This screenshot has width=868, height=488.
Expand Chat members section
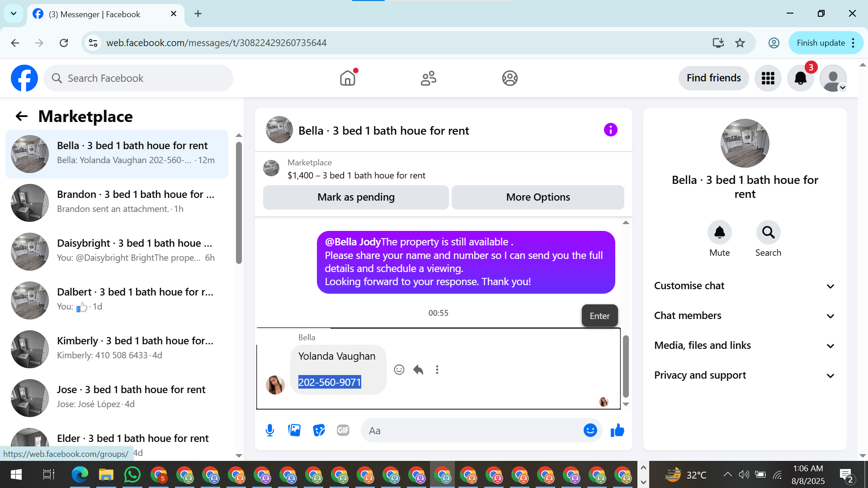[x=745, y=316]
